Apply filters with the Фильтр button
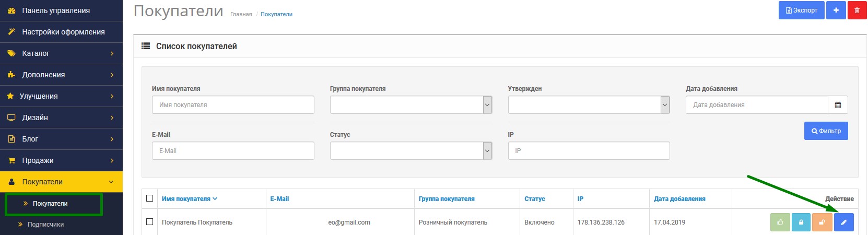868x235 pixels. click(x=826, y=131)
